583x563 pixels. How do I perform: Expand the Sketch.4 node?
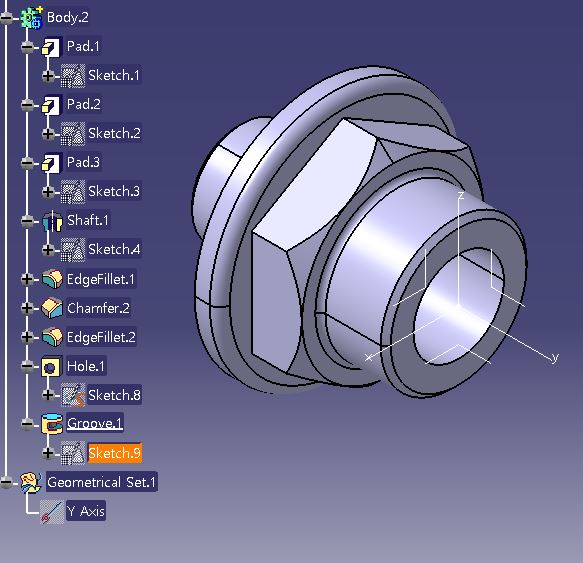tap(48, 250)
